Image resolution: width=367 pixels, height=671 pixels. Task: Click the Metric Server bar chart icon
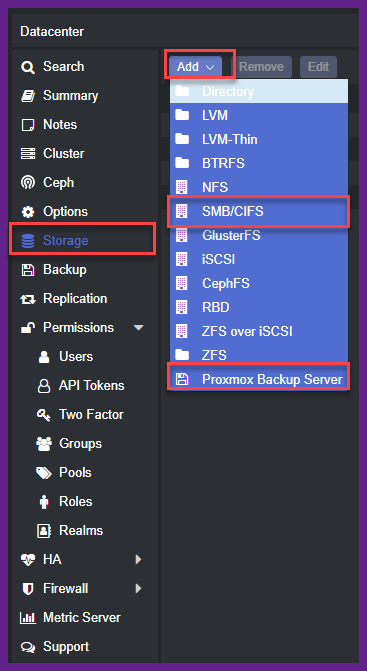(x=28, y=618)
